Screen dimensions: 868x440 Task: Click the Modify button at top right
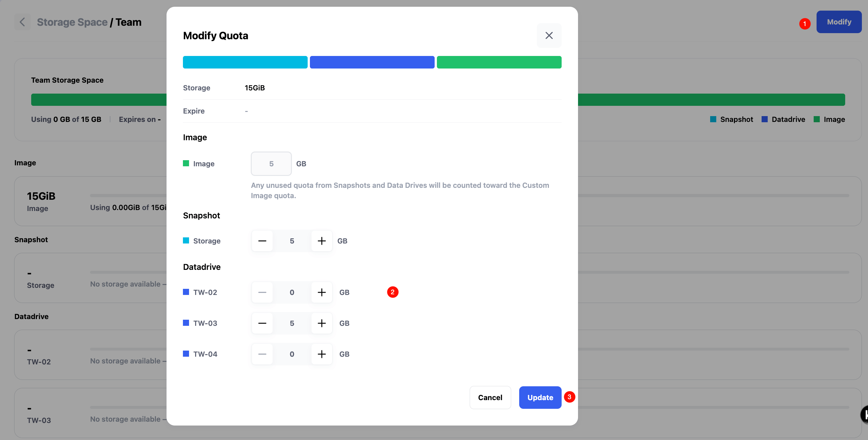(x=838, y=22)
